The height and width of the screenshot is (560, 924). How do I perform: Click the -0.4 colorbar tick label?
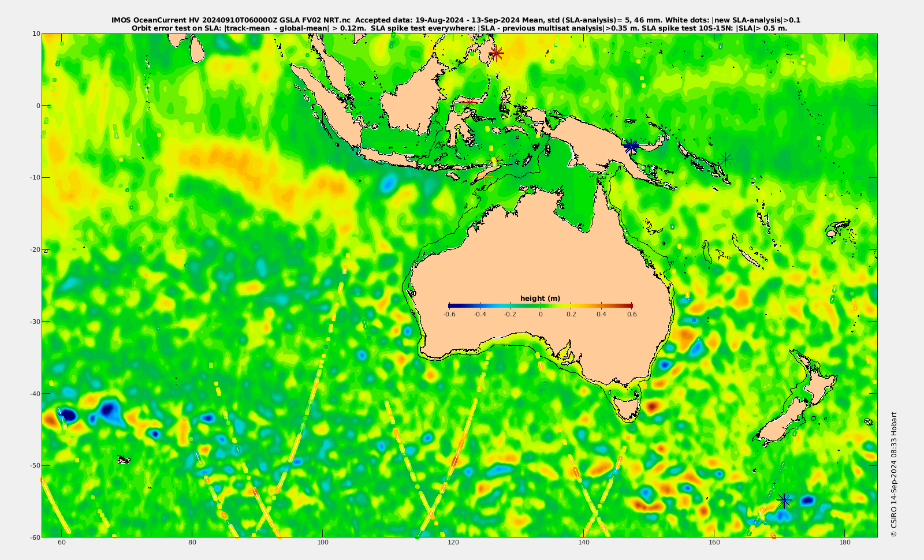(x=480, y=314)
